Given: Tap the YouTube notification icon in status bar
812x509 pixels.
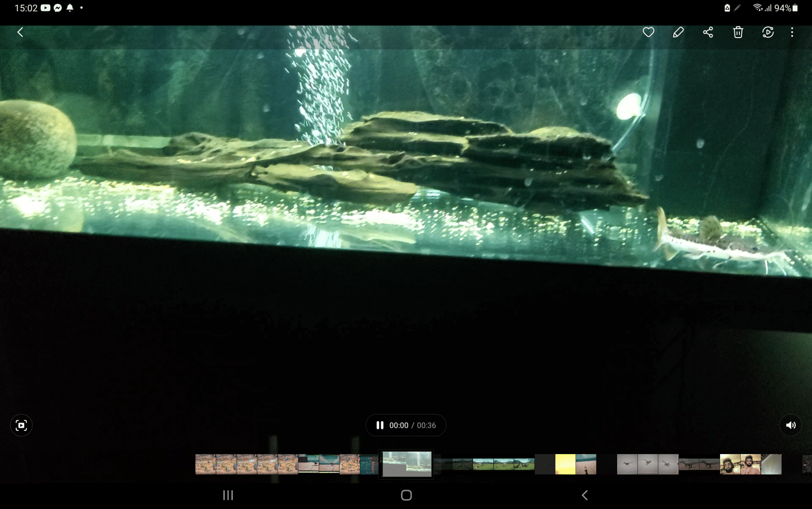Looking at the screenshot, I should [x=46, y=8].
